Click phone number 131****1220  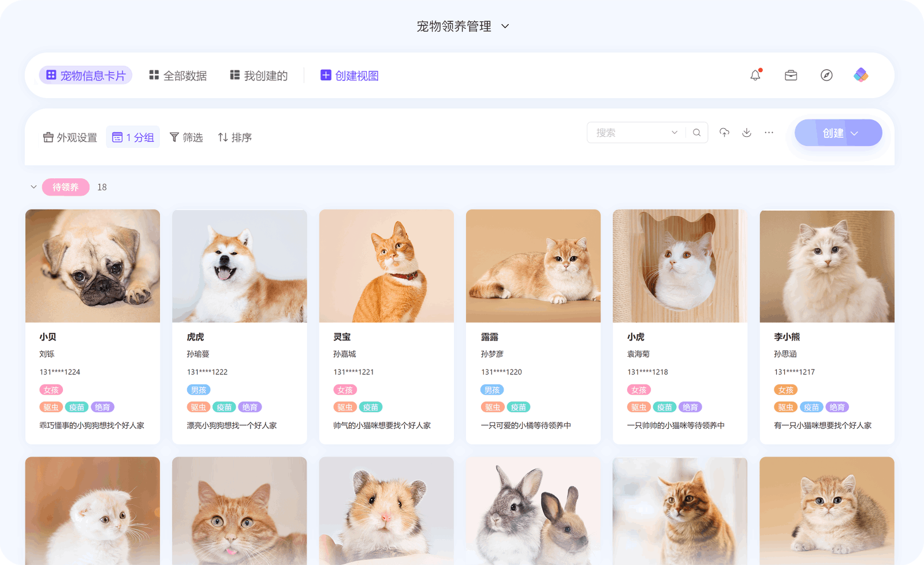[501, 372]
